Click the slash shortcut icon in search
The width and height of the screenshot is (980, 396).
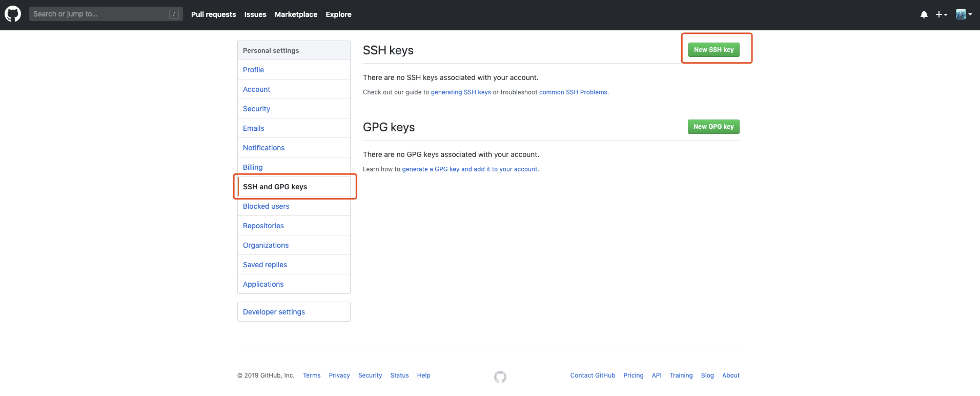tap(174, 14)
